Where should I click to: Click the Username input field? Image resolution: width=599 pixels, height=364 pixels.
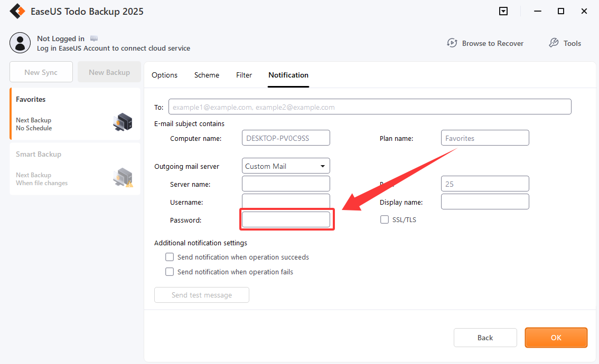coord(286,201)
